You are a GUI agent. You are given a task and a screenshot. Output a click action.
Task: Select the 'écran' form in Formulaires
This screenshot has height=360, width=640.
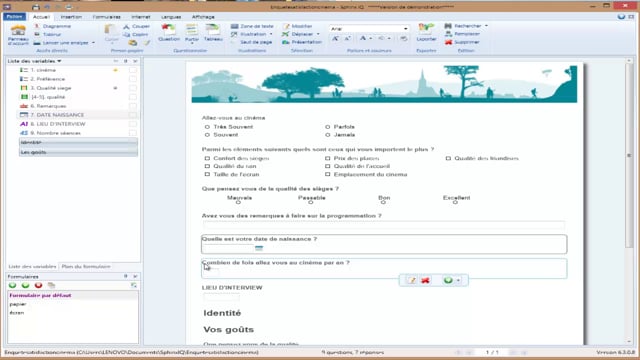pyautogui.click(x=17, y=313)
